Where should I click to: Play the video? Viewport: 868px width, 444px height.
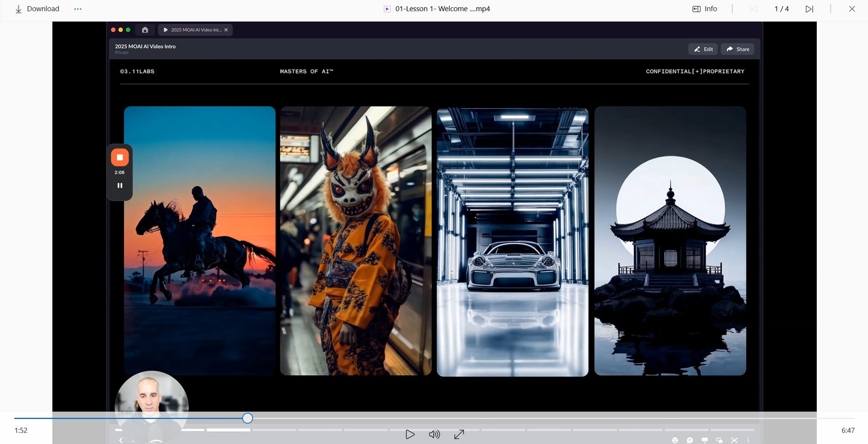pyautogui.click(x=410, y=434)
